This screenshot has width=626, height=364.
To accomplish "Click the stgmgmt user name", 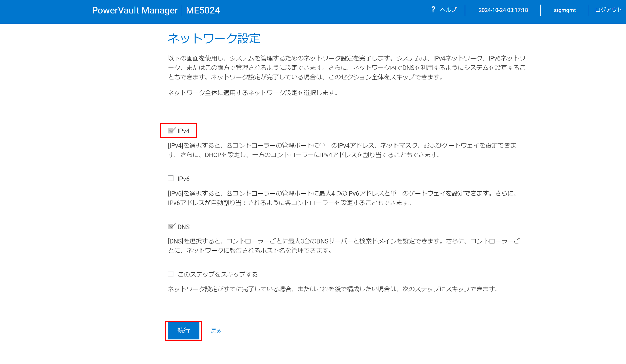I will tap(564, 10).
